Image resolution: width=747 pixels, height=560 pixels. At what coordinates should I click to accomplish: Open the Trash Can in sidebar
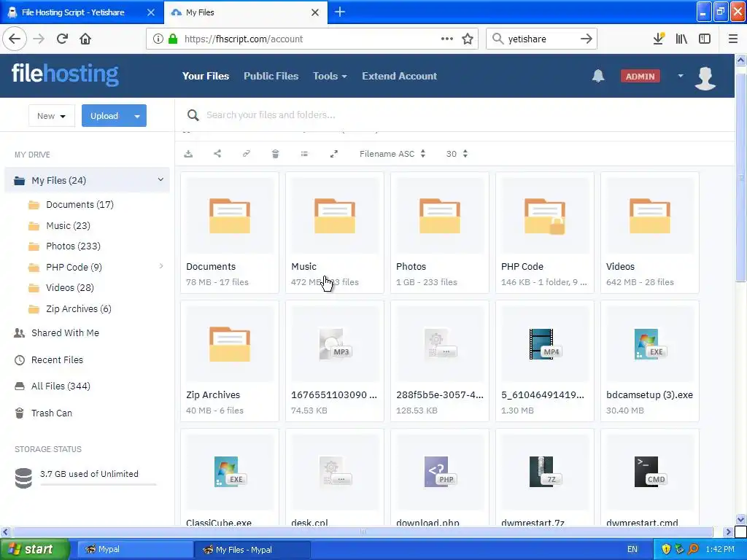[x=52, y=413]
